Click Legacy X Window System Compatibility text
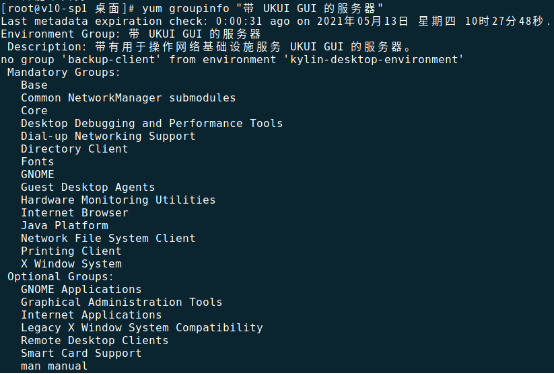The height and width of the screenshot is (374, 554). pos(142,328)
